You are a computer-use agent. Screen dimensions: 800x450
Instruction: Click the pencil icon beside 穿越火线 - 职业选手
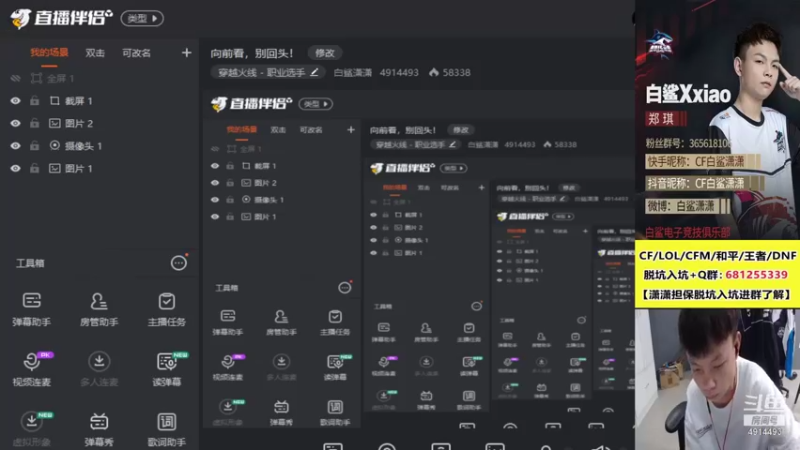point(314,72)
